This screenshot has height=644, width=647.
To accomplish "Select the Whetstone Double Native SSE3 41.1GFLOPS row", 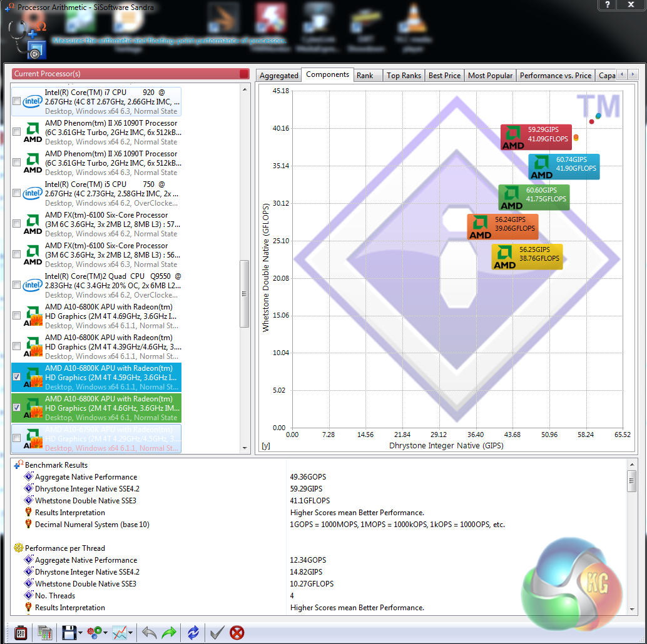I will [318, 501].
